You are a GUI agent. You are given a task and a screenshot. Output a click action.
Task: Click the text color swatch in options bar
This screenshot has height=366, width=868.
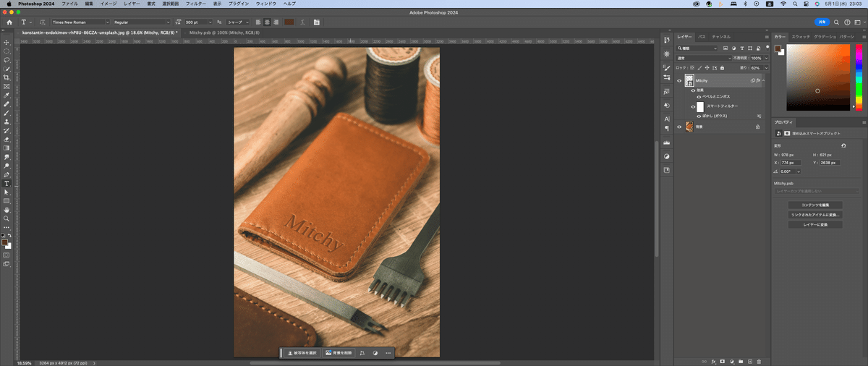pyautogui.click(x=289, y=22)
